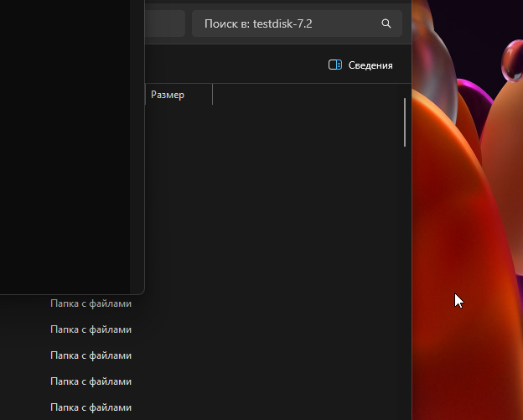The width and height of the screenshot is (523, 420).
Task: Click the search magnifier icon
Action: 386,23
